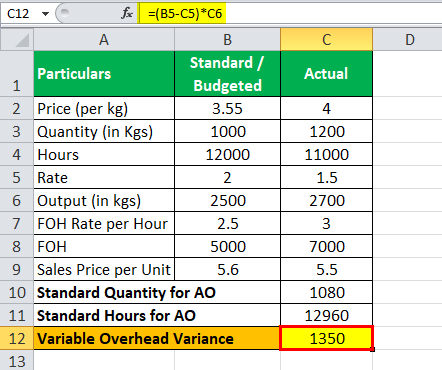This screenshot has height=370, width=442.
Task: Select the cell with value 2700
Action: click(x=326, y=200)
